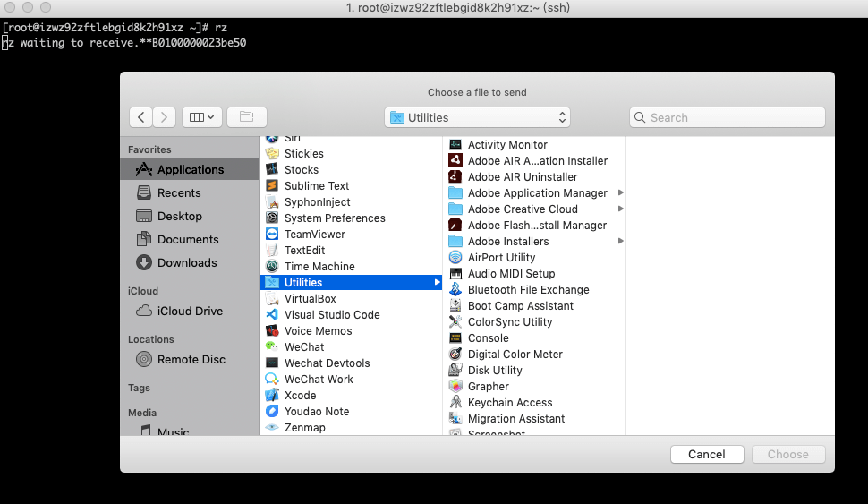
Task: Click the ColorSync Utility icon
Action: tap(455, 321)
